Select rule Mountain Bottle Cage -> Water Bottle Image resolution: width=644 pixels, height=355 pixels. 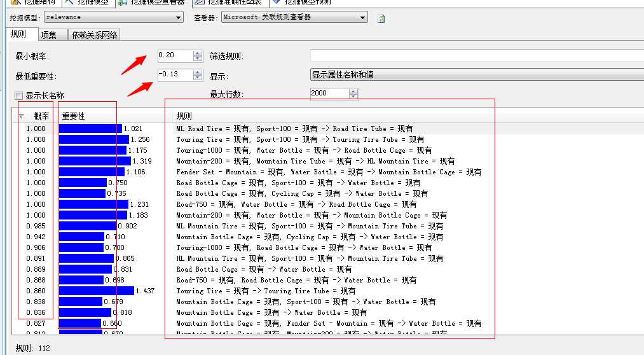click(271, 312)
